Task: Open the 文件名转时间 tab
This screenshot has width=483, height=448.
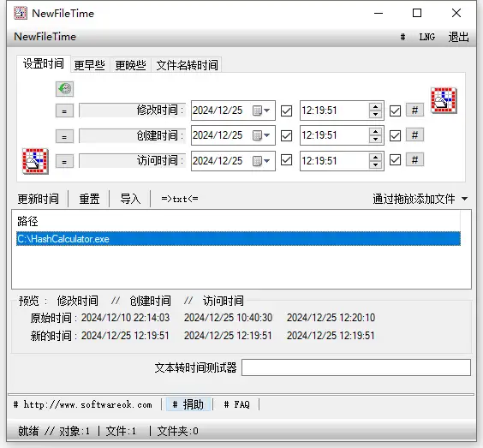Action: (x=187, y=65)
